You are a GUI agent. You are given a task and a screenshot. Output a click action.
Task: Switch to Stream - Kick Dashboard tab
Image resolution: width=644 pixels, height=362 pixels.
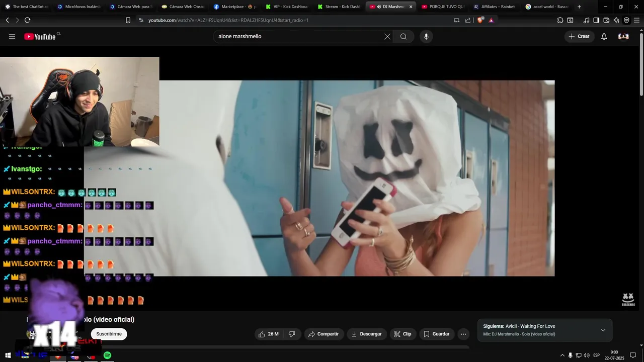(x=339, y=7)
